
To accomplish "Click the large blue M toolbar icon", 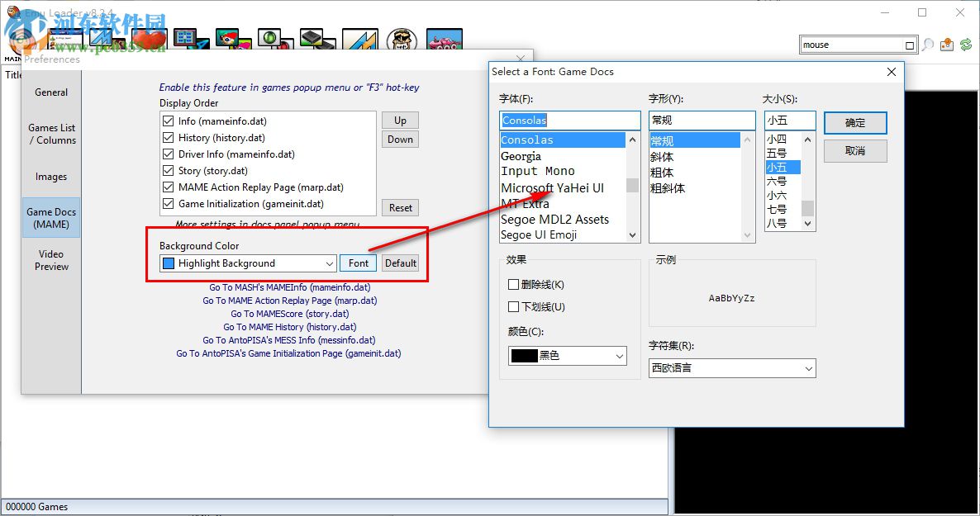I will coord(360,40).
